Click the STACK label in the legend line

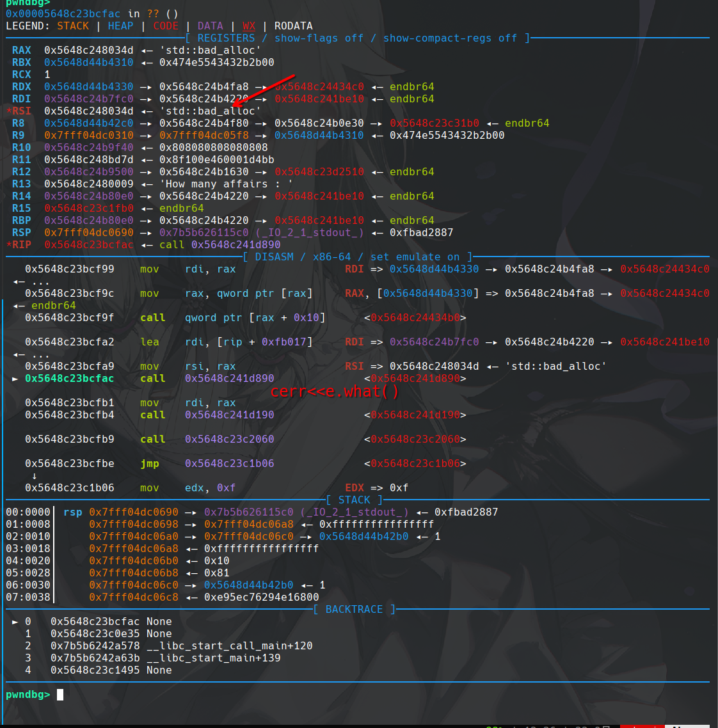point(73,26)
